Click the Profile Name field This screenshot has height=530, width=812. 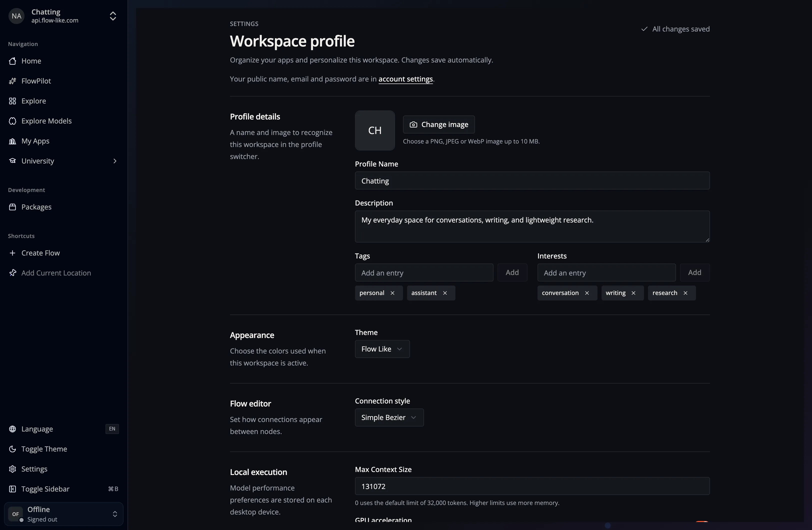[532, 180]
